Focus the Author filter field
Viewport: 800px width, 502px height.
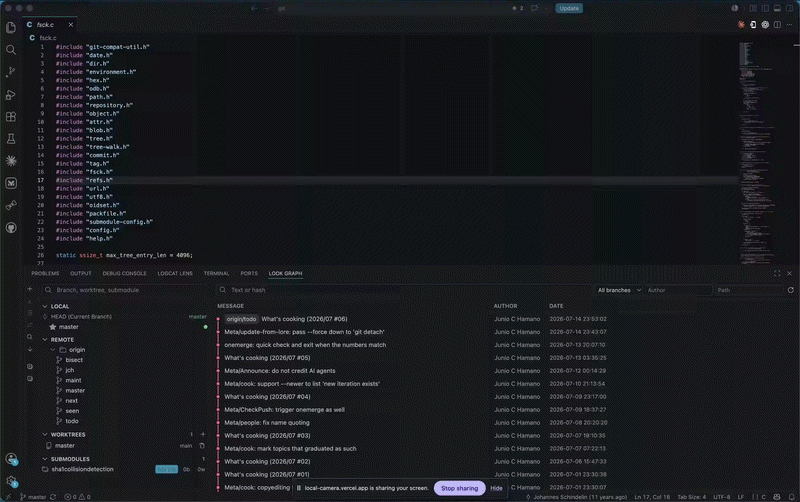click(x=678, y=290)
